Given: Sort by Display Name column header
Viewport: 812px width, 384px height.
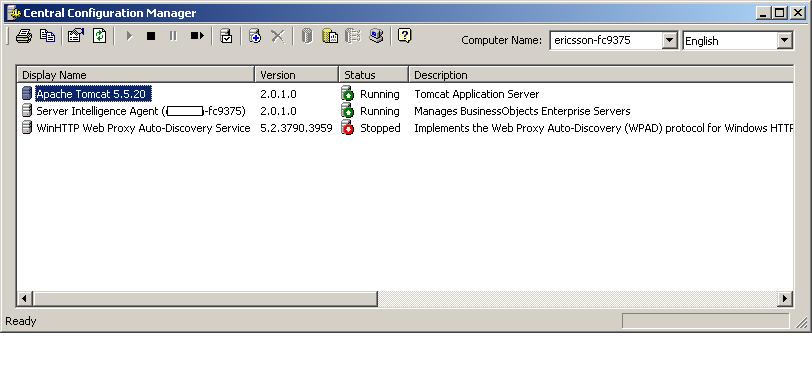Looking at the screenshot, I should 136,75.
